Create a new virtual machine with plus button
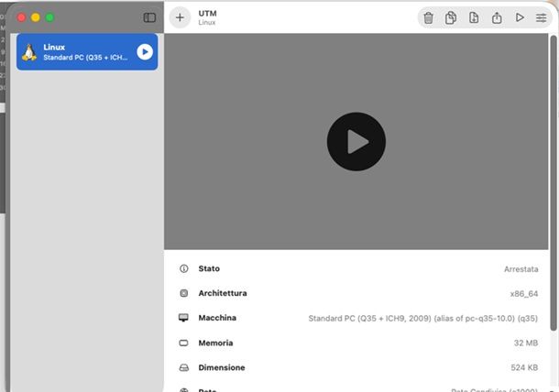Image resolution: width=559 pixels, height=392 pixels. [x=180, y=17]
